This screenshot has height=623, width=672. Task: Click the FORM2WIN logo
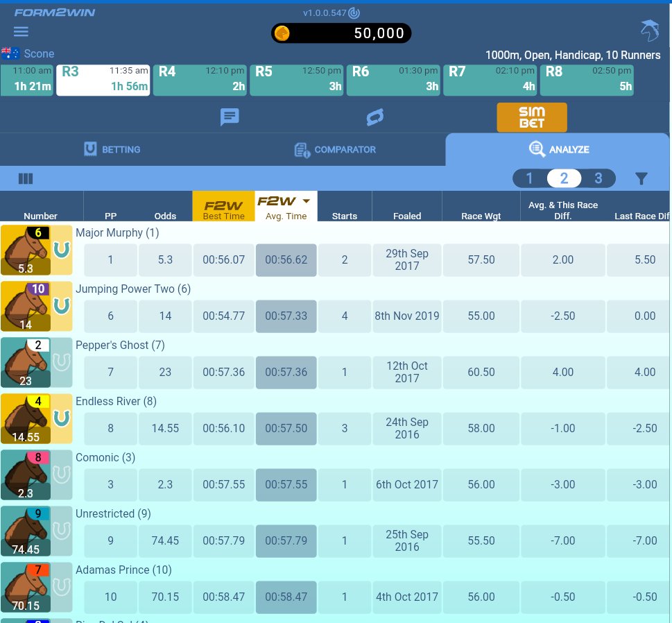click(x=54, y=12)
